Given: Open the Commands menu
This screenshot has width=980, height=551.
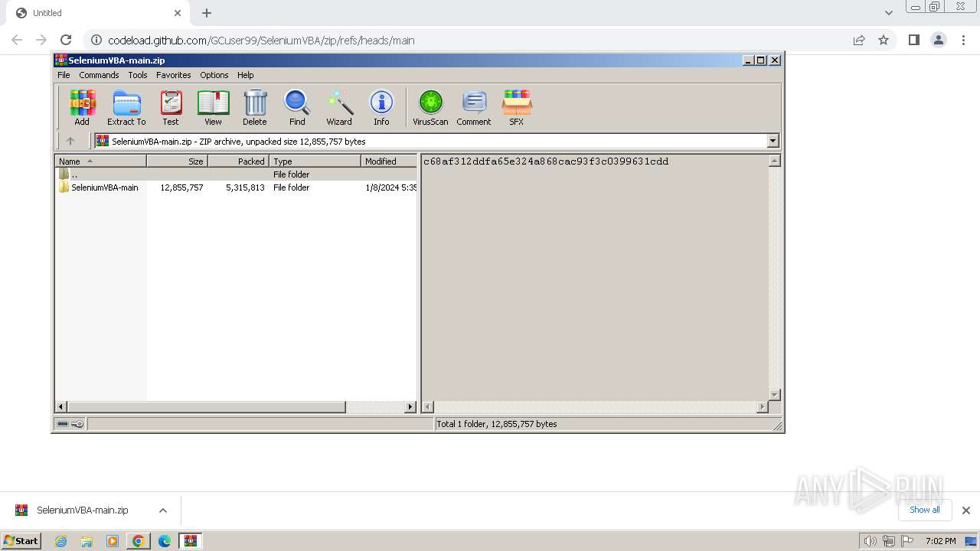Looking at the screenshot, I should point(99,75).
